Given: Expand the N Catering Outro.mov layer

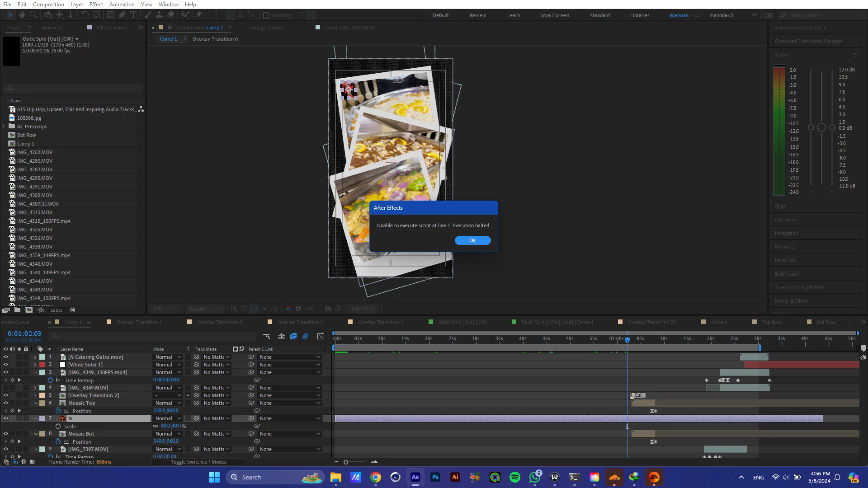Looking at the screenshot, I should (x=35, y=357).
